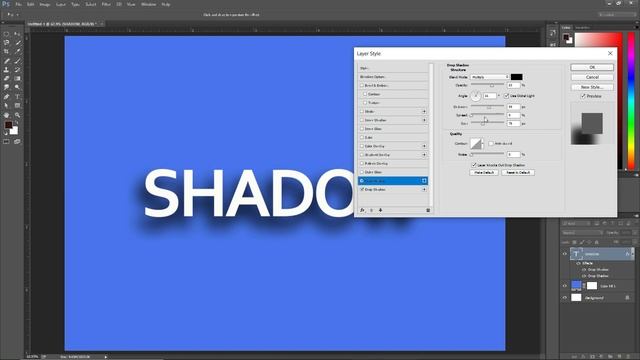Open the Layer menu
The image size is (640, 360).
(x=60, y=4)
